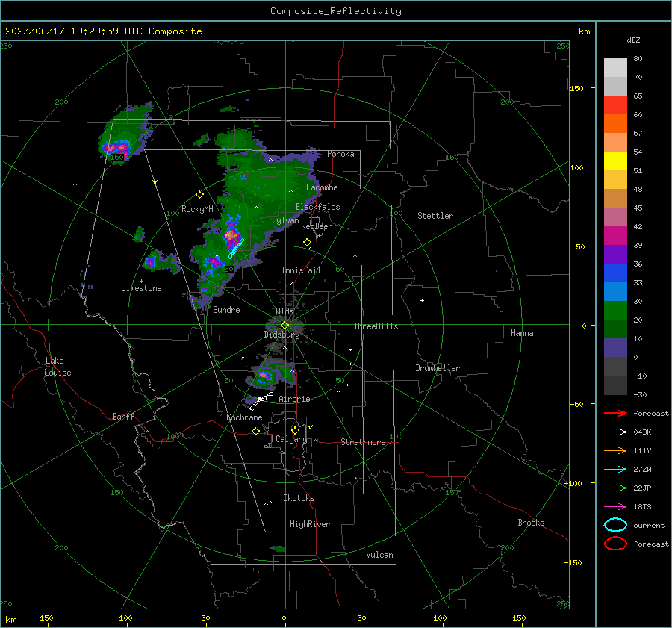Click the RedDeer city label
Viewport: 672px width, 628px height.
[317, 226]
